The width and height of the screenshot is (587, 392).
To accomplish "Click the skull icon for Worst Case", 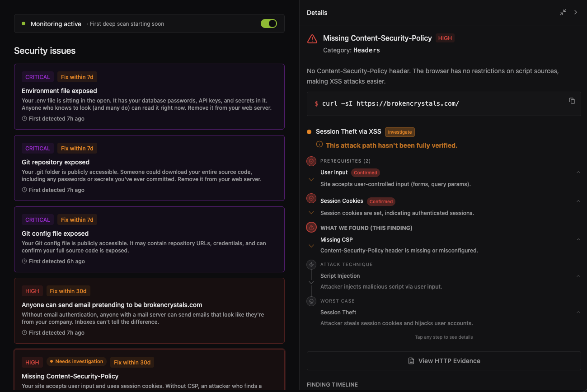I will coord(311,301).
